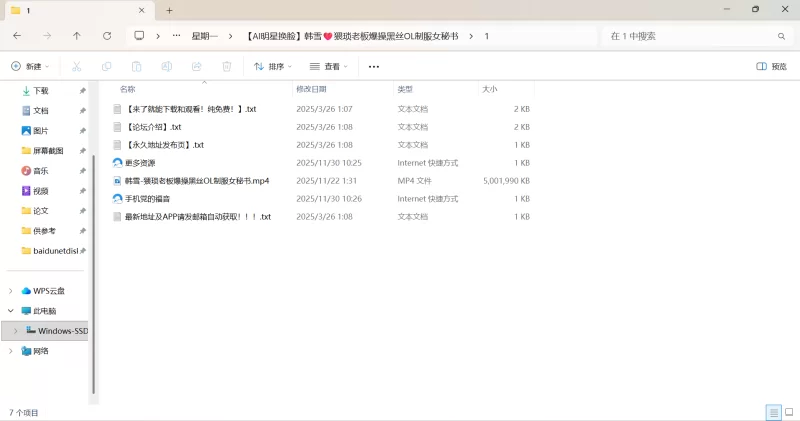Click the Rename icon in toolbar
This screenshot has width=800, height=421.
pyautogui.click(x=167, y=66)
